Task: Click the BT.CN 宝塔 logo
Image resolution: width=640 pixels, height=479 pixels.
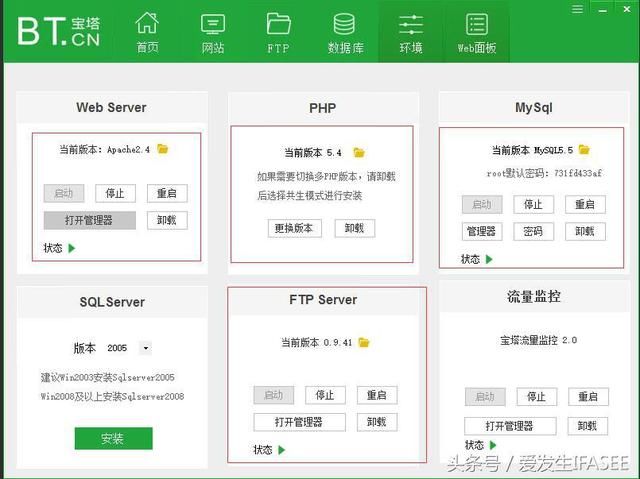Action: point(59,31)
